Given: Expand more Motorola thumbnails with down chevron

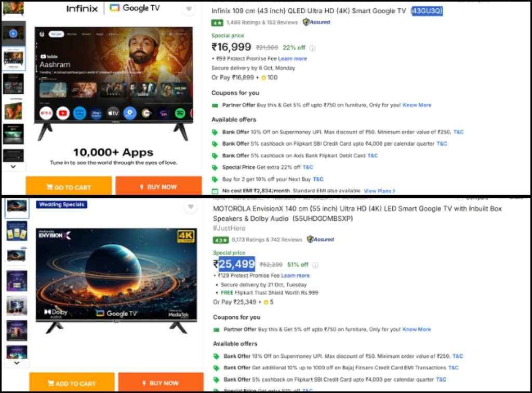Looking at the screenshot, I should click(17, 363).
